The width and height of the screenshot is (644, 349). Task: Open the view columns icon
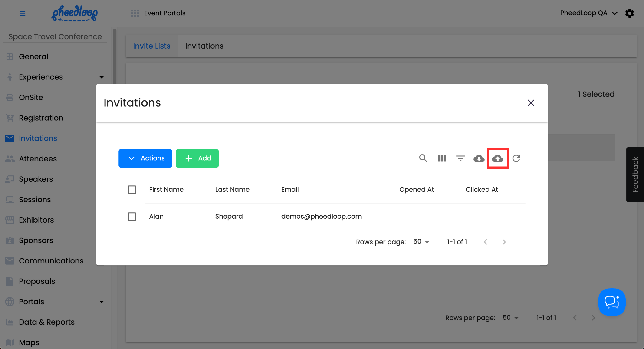coord(442,158)
